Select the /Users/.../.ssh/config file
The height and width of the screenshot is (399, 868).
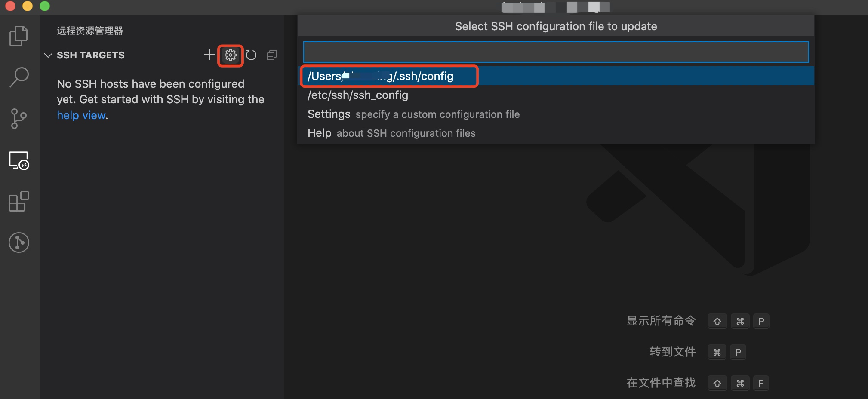(x=556, y=76)
